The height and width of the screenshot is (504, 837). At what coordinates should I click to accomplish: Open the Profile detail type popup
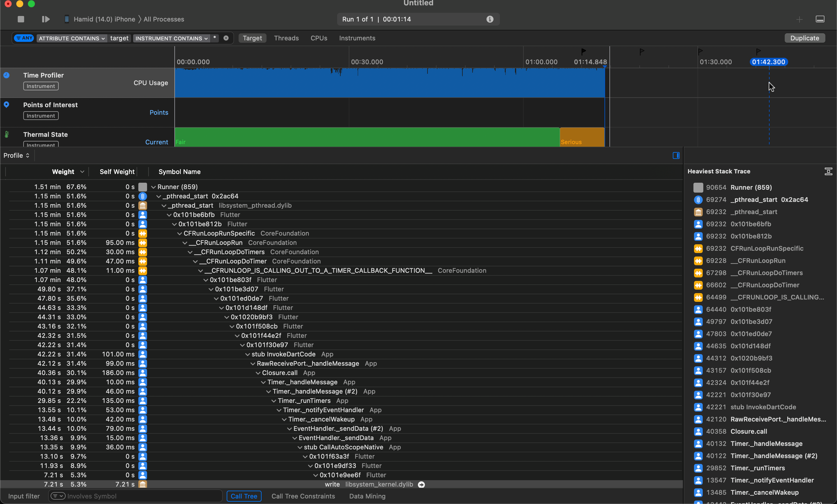coord(16,155)
